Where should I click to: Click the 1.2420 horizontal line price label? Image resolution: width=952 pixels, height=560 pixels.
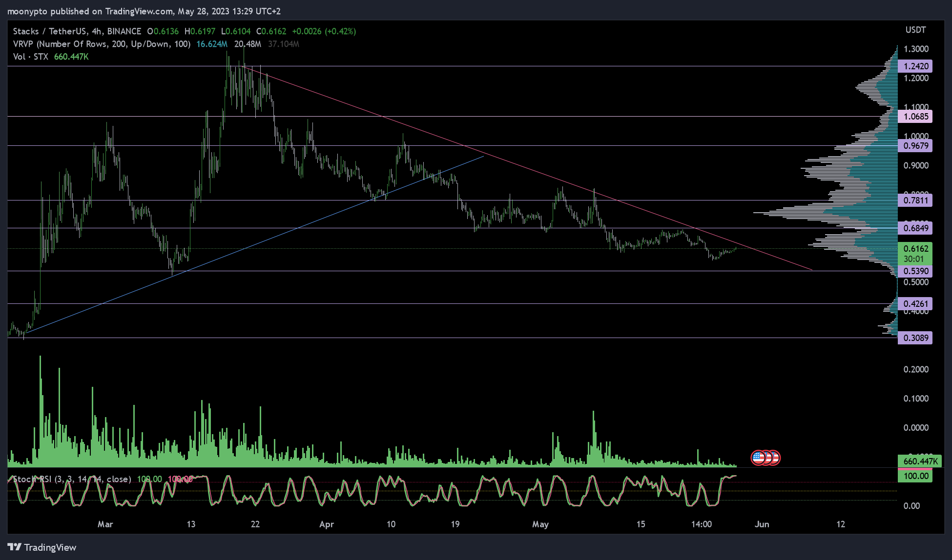pos(915,66)
